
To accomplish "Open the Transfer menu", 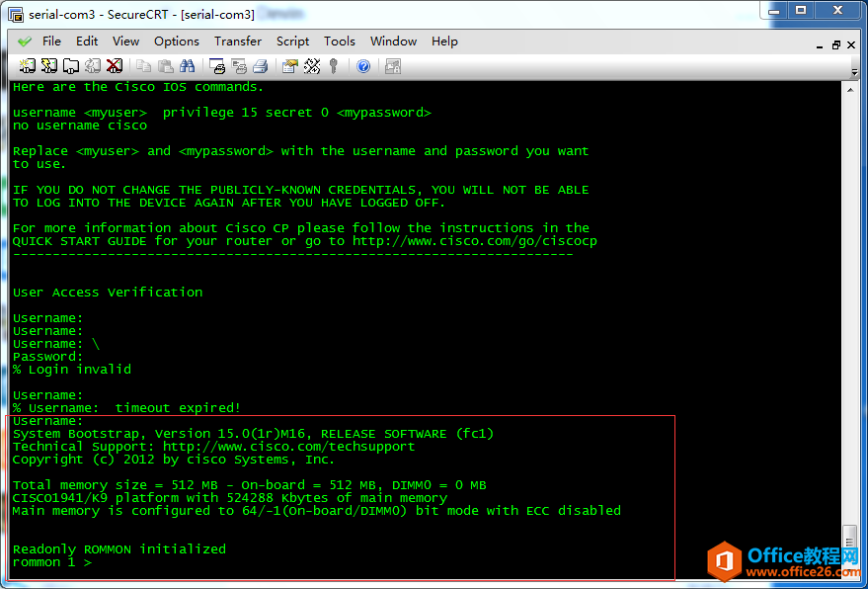I will tap(238, 42).
